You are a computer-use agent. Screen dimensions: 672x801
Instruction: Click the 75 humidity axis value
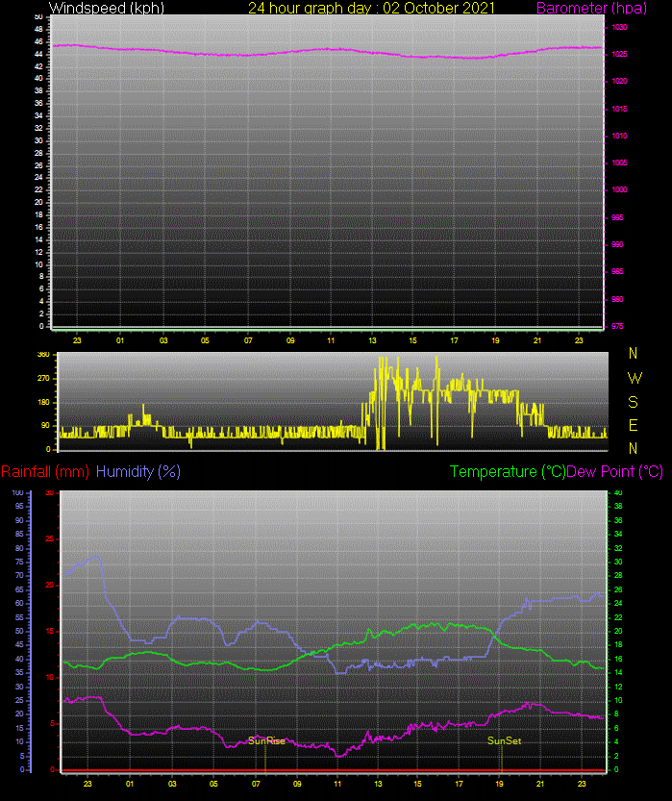point(19,562)
